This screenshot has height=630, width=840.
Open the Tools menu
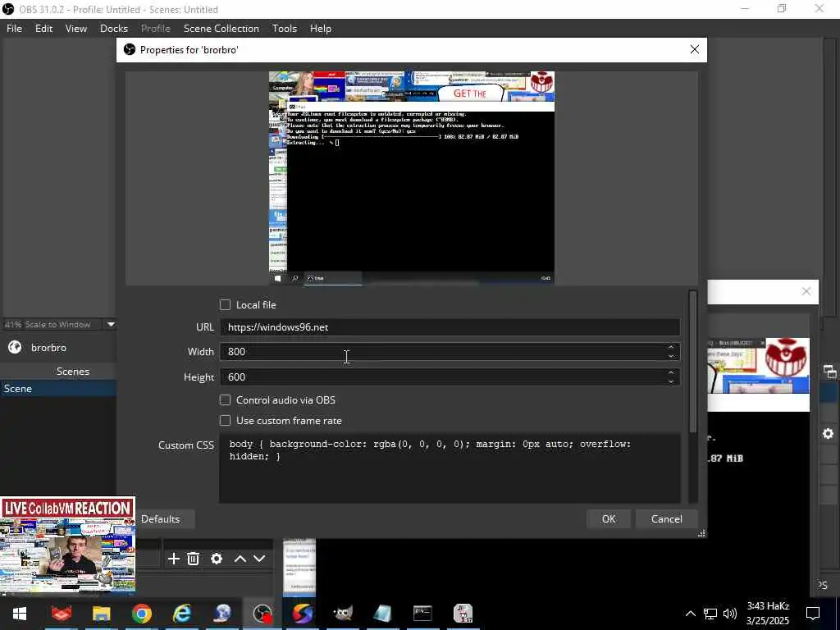click(x=285, y=29)
